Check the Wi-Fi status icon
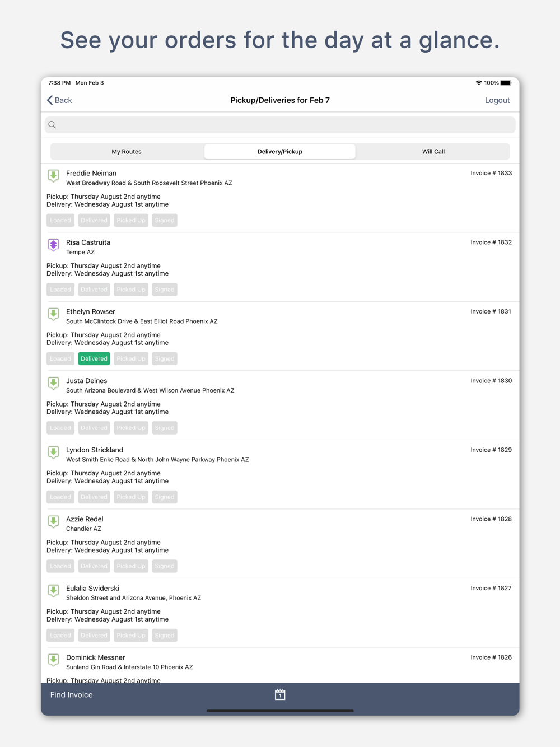 (479, 83)
